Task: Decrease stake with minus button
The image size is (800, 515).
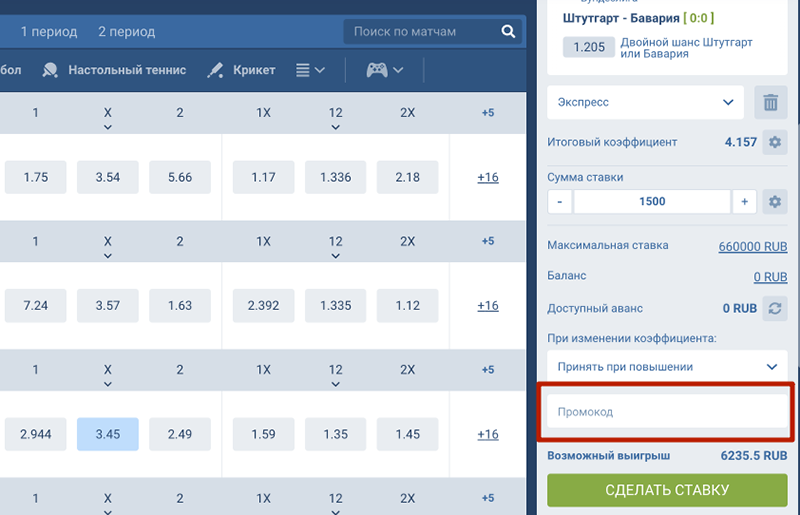Action: (560, 201)
